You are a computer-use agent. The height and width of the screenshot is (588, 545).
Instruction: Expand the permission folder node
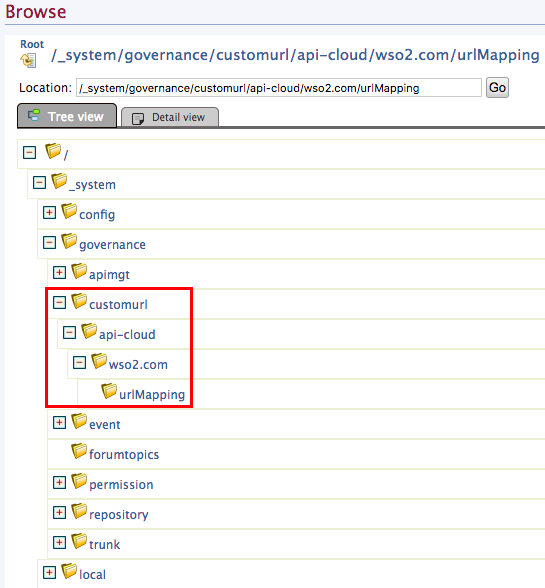[59, 483]
